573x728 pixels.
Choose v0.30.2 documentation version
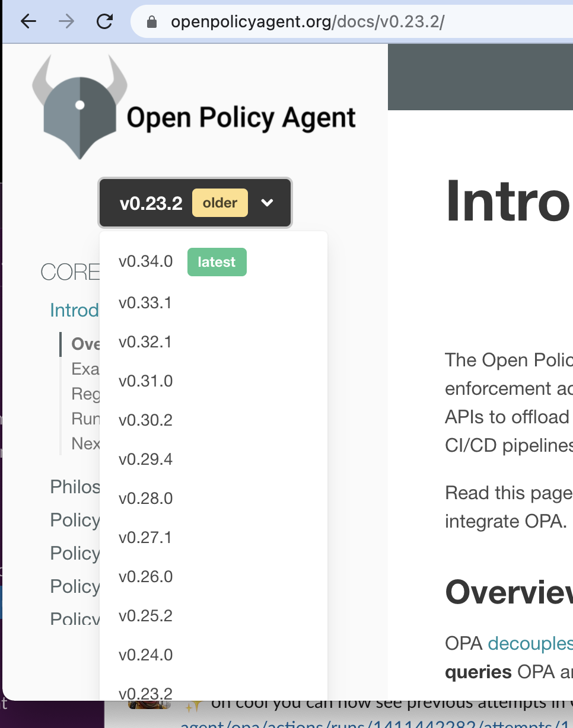146,420
